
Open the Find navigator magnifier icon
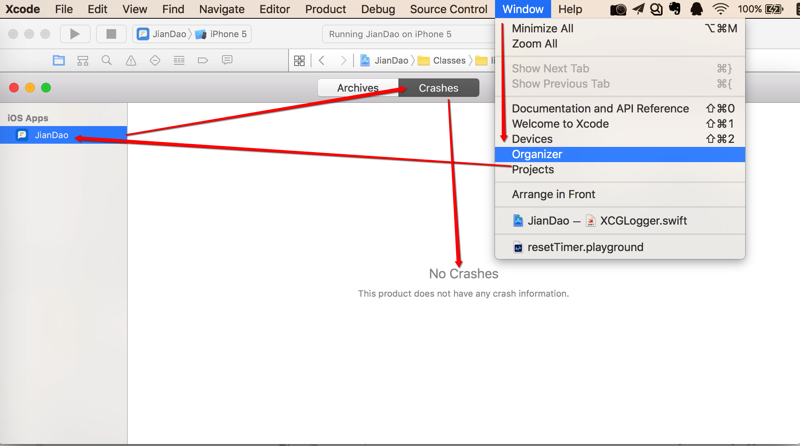pyautogui.click(x=107, y=61)
